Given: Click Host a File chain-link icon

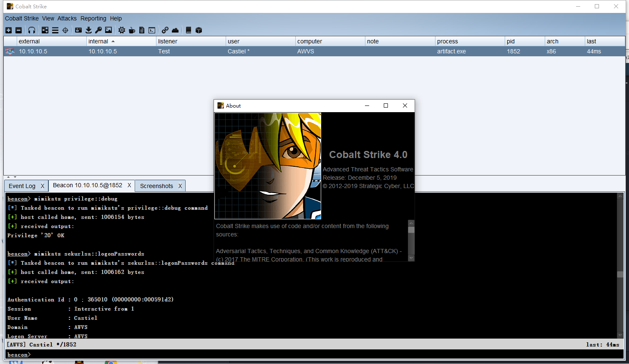Looking at the screenshot, I should coord(165,30).
